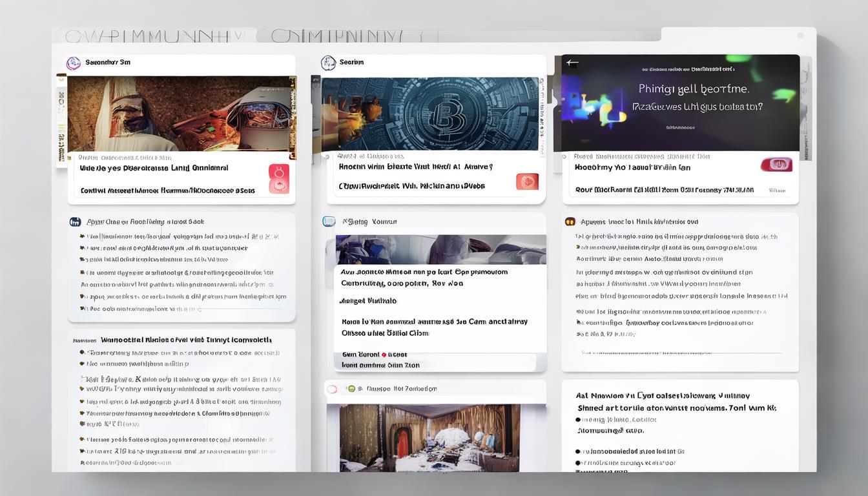
Task: Toggle the red outlined circle above the banquet photo
Action: (x=332, y=389)
